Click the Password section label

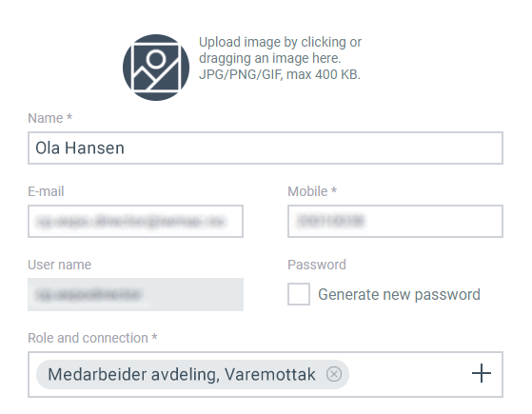pos(317,265)
